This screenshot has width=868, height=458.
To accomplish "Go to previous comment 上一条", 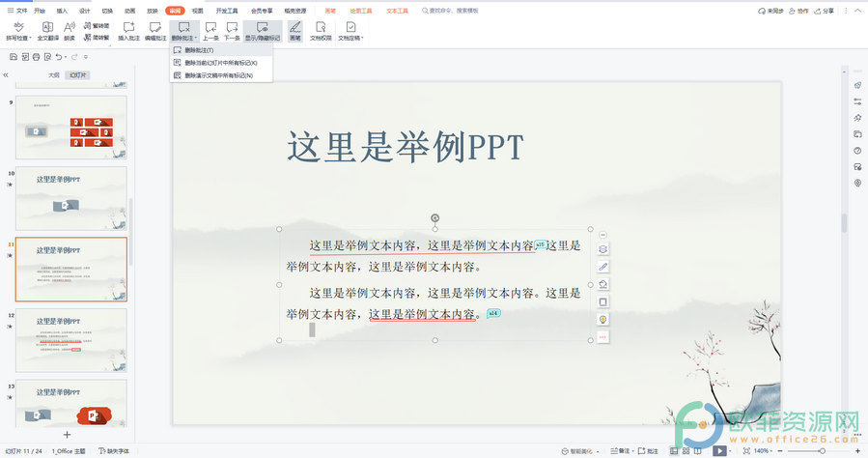I will coord(210,32).
